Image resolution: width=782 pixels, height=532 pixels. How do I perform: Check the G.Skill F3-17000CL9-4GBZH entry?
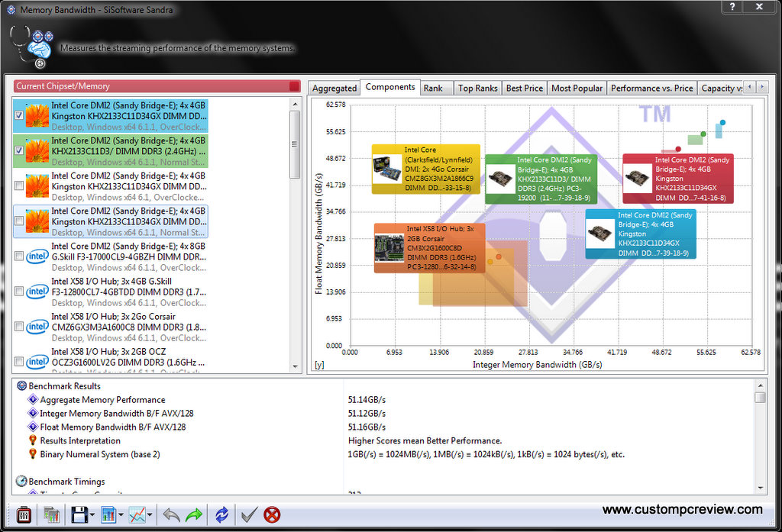point(19,256)
